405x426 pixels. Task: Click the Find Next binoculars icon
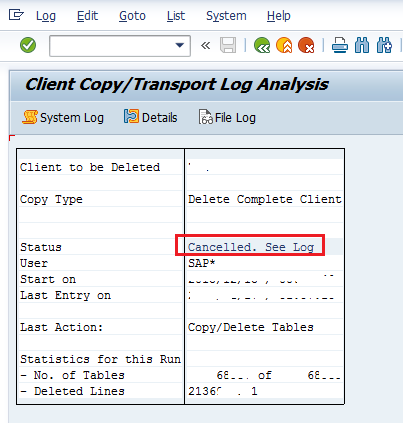pyautogui.click(x=384, y=45)
